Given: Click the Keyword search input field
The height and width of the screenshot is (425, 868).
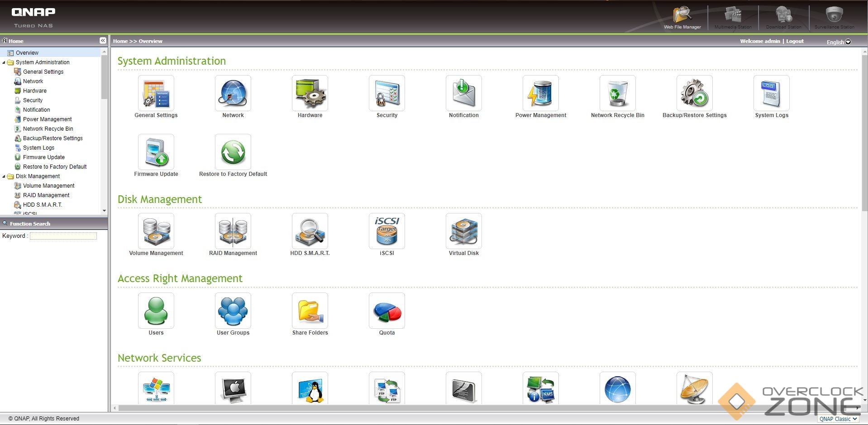Looking at the screenshot, I should point(63,236).
